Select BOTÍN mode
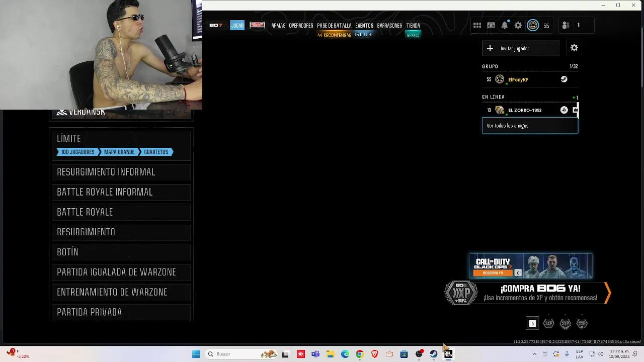Viewport: 644px width, 362px height. 121,252
